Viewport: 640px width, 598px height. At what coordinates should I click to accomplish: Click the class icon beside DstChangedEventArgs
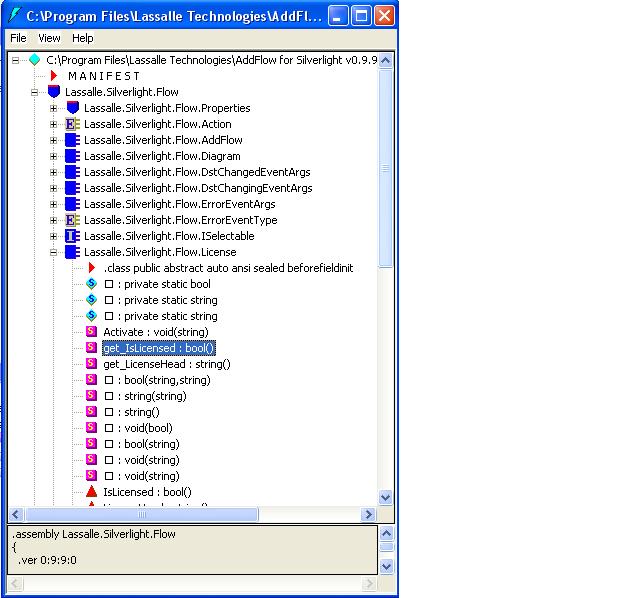pyautogui.click(x=72, y=172)
